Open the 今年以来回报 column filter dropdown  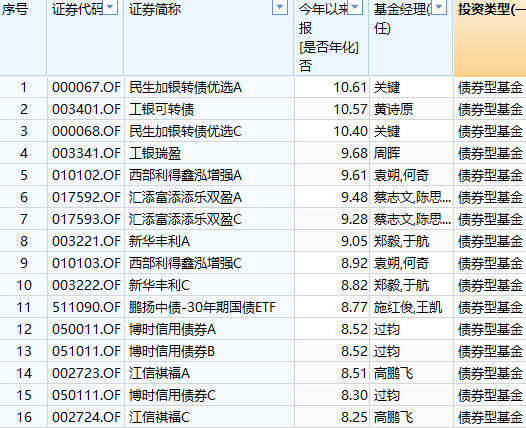pos(355,7)
